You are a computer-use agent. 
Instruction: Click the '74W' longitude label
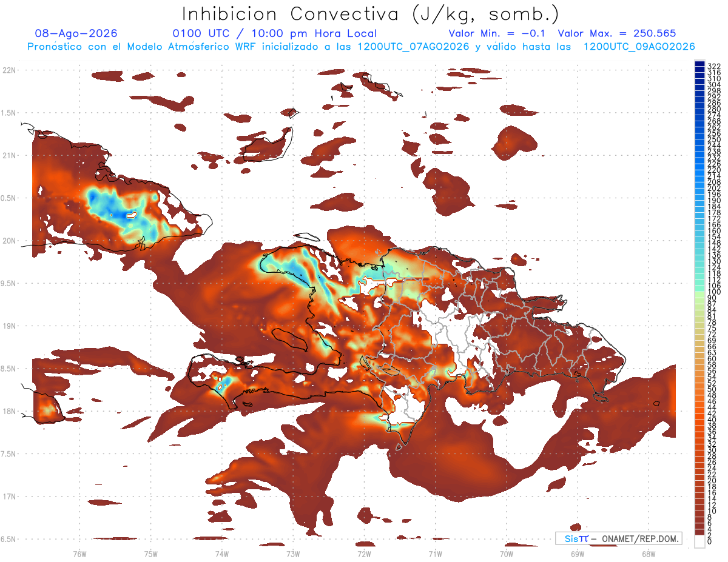point(221,554)
